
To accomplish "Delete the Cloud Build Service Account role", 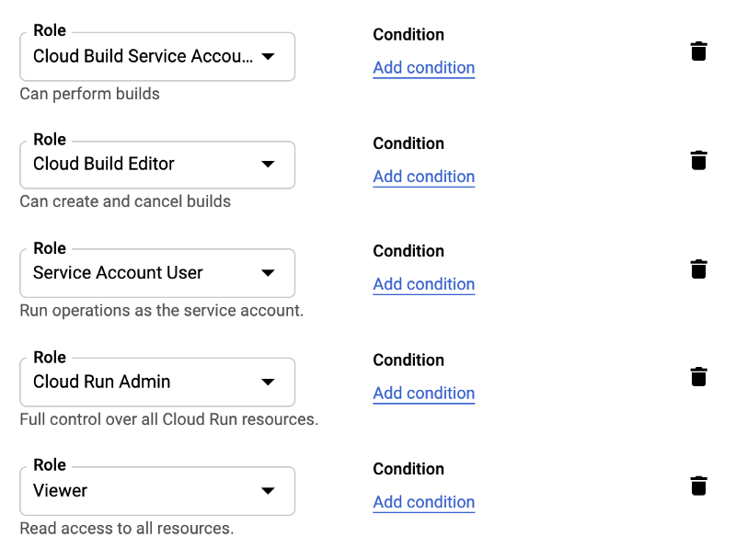I will coord(698,51).
